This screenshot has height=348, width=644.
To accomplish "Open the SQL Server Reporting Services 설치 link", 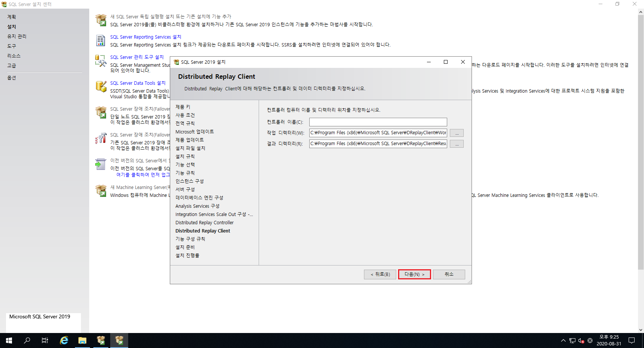I will [x=145, y=37].
